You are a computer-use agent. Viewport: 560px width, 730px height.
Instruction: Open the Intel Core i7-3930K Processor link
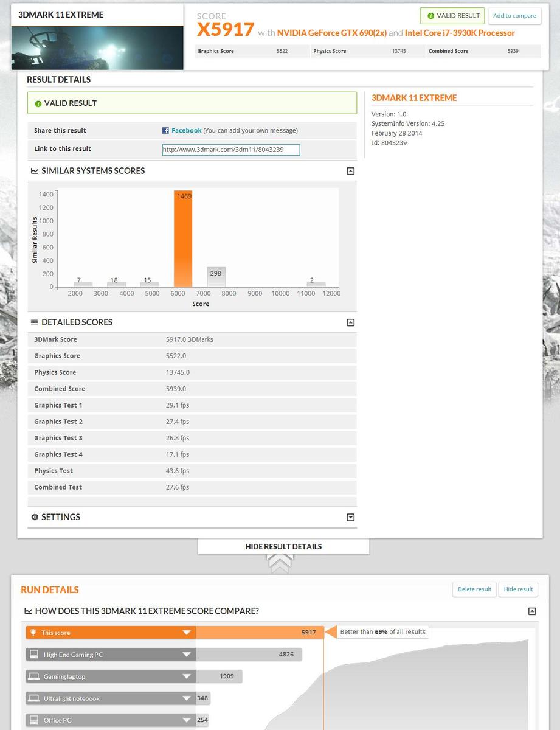click(460, 33)
